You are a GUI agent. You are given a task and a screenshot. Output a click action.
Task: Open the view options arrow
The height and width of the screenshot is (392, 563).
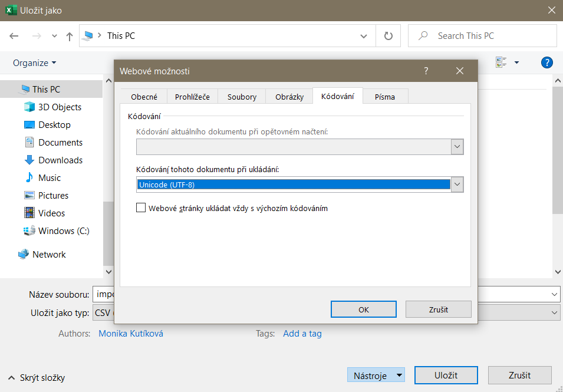coord(516,62)
